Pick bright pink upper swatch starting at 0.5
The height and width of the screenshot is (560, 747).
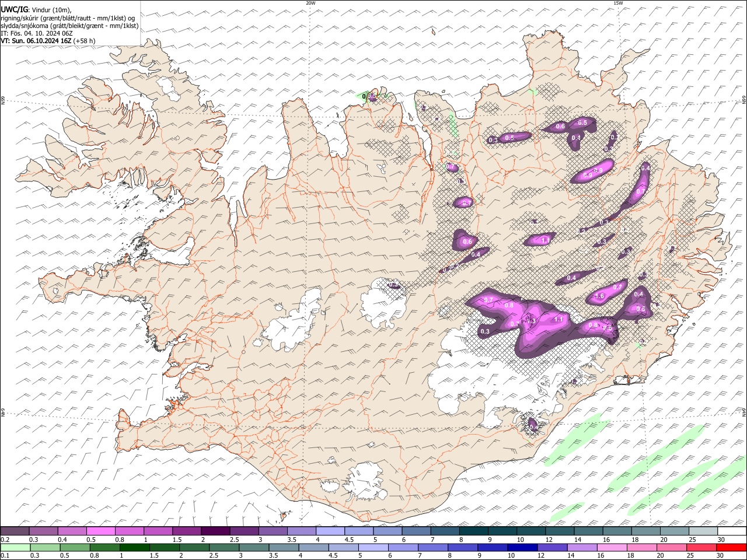click(x=100, y=531)
